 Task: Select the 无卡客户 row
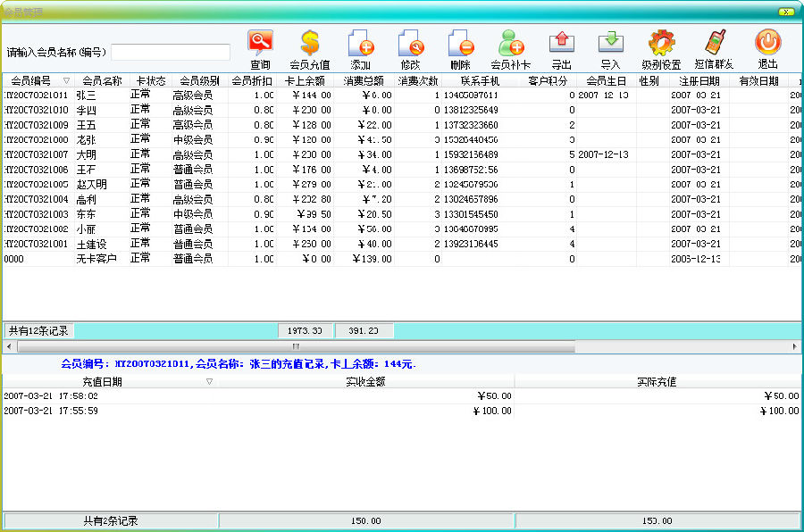click(401, 258)
